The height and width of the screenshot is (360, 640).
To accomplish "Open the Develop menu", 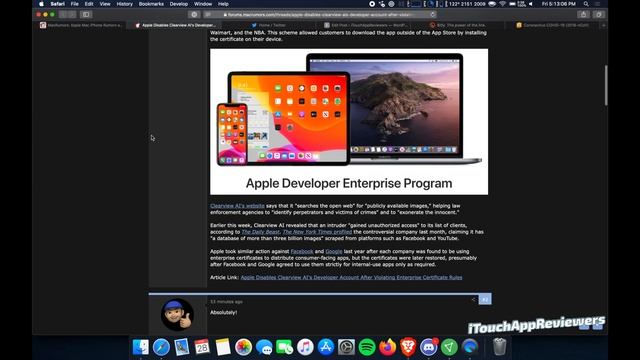I will coord(179,4).
